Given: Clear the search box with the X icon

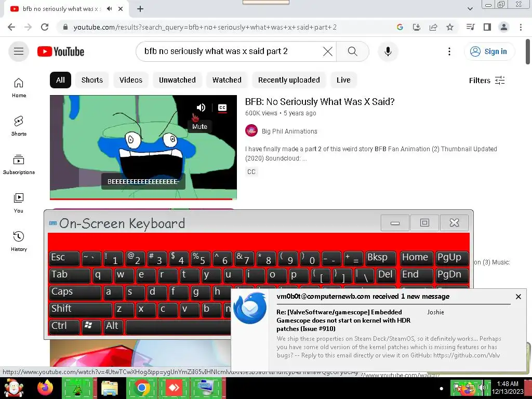Looking at the screenshot, I should coord(327,51).
